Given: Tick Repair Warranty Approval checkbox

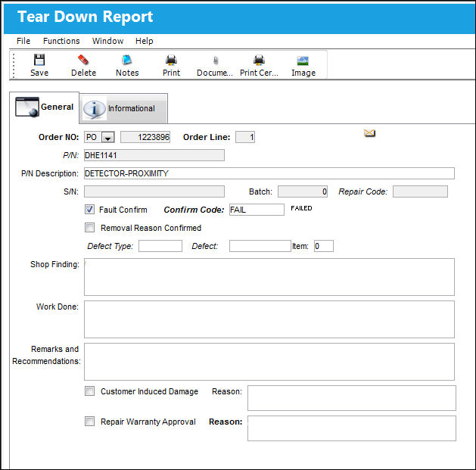Looking at the screenshot, I should click(x=89, y=422).
